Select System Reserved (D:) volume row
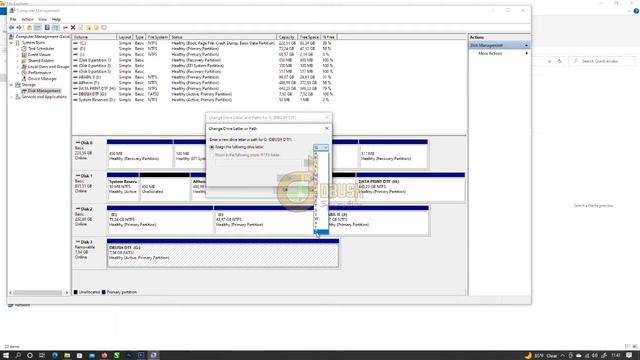The image size is (640, 360). click(204, 100)
